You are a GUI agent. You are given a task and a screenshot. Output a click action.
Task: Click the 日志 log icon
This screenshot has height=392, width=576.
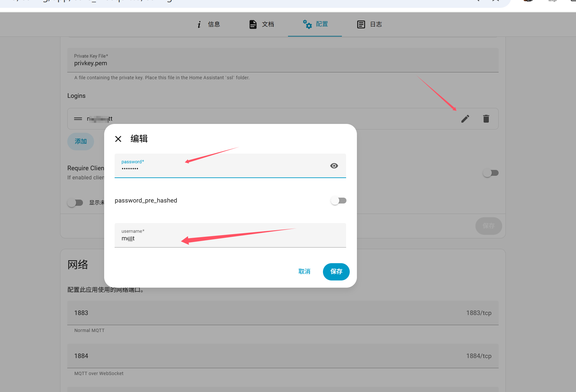coord(361,24)
